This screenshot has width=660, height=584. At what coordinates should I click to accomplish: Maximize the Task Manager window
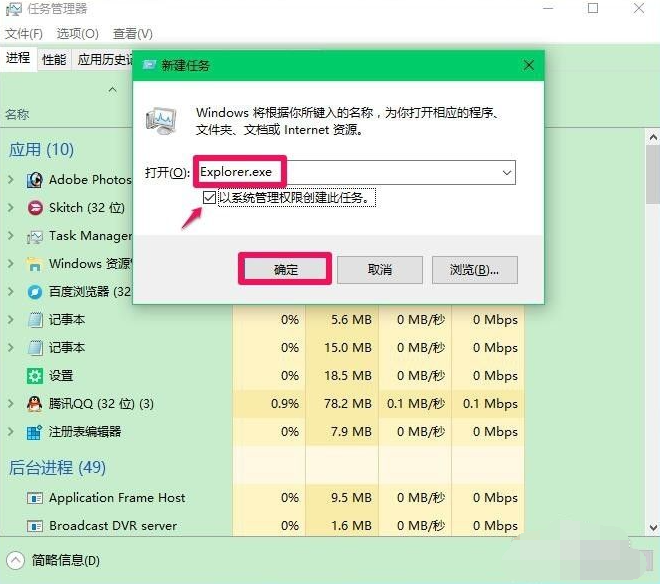point(593,8)
